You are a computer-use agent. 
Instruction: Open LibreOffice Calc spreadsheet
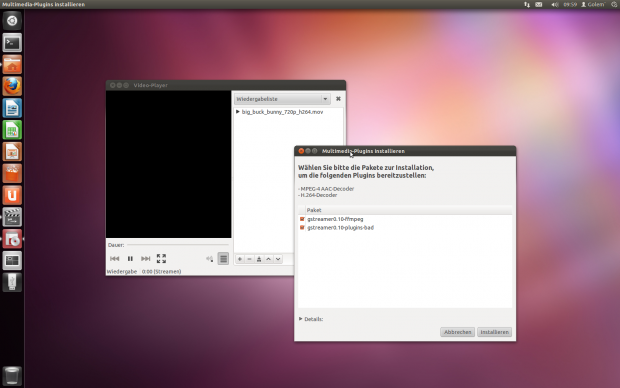[x=12, y=130]
